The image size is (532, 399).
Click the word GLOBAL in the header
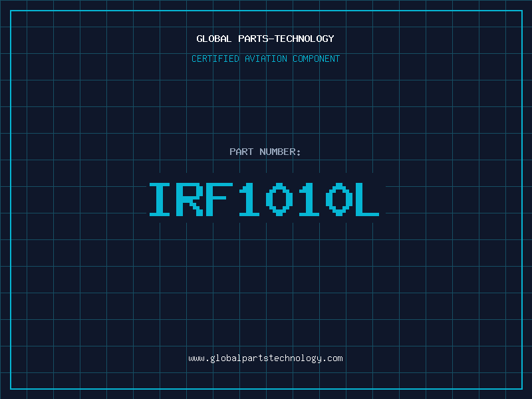(x=214, y=39)
